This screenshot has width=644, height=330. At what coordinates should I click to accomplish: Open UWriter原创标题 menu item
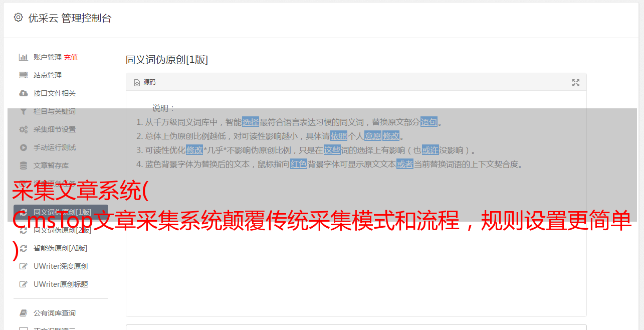tap(61, 284)
